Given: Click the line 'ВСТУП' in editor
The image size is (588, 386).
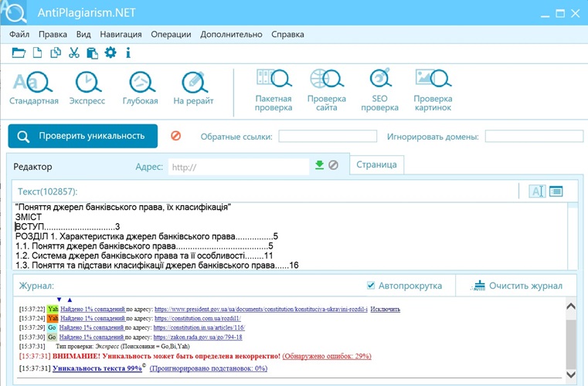Looking at the screenshot, I should point(67,227).
